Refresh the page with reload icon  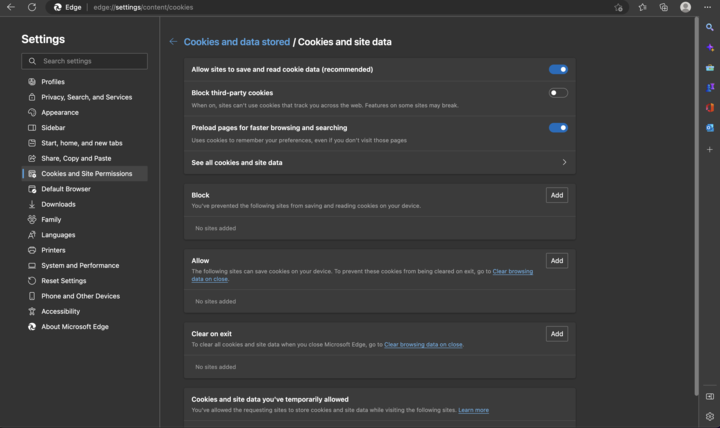[x=32, y=7]
